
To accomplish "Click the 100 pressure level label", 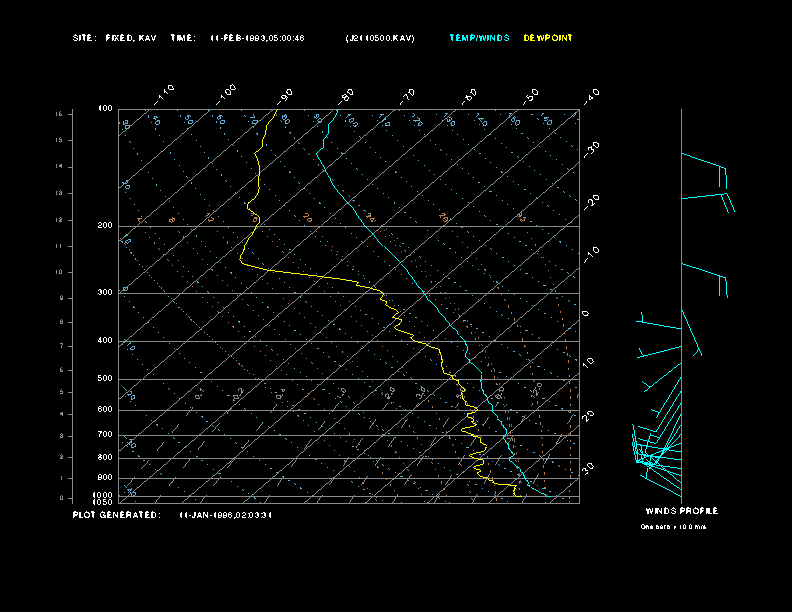I will click(x=105, y=109).
